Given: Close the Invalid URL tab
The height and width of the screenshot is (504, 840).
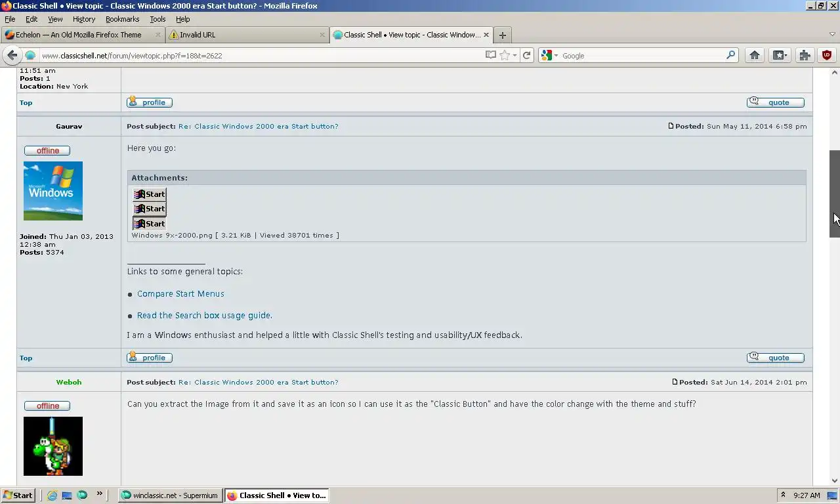Looking at the screenshot, I should point(322,35).
